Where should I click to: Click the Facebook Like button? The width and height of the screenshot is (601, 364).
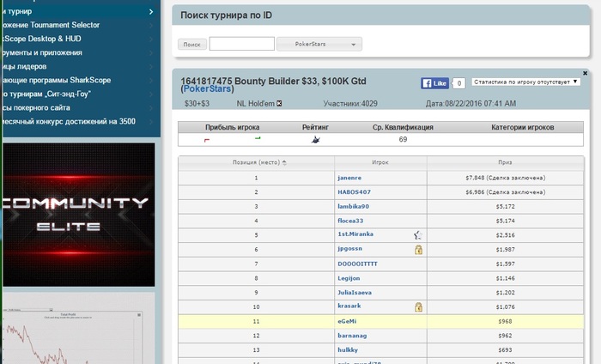point(434,83)
